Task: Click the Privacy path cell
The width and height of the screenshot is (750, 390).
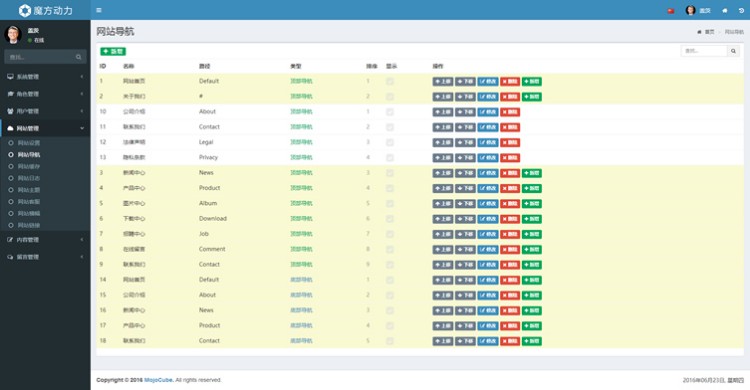Action: click(x=208, y=157)
